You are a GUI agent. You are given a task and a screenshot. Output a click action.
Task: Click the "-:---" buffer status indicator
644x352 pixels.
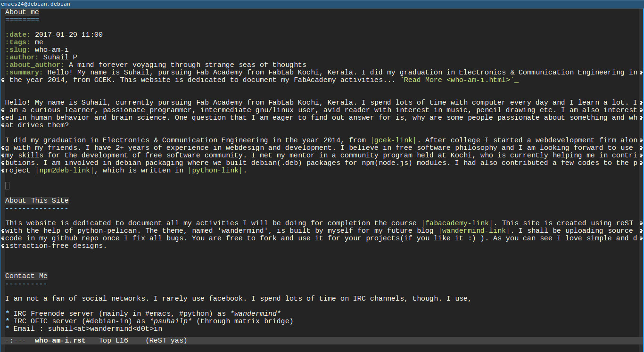[16, 340]
